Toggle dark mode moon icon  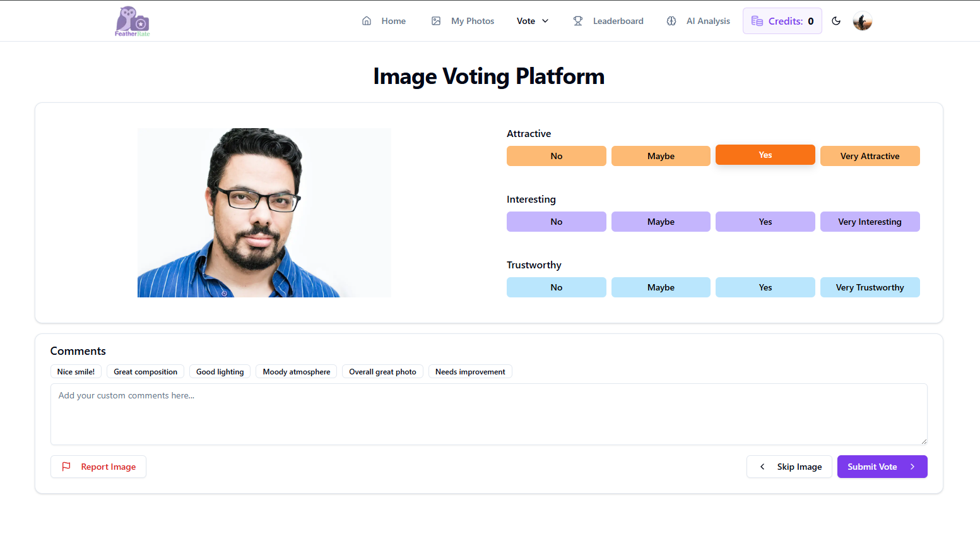coord(836,21)
